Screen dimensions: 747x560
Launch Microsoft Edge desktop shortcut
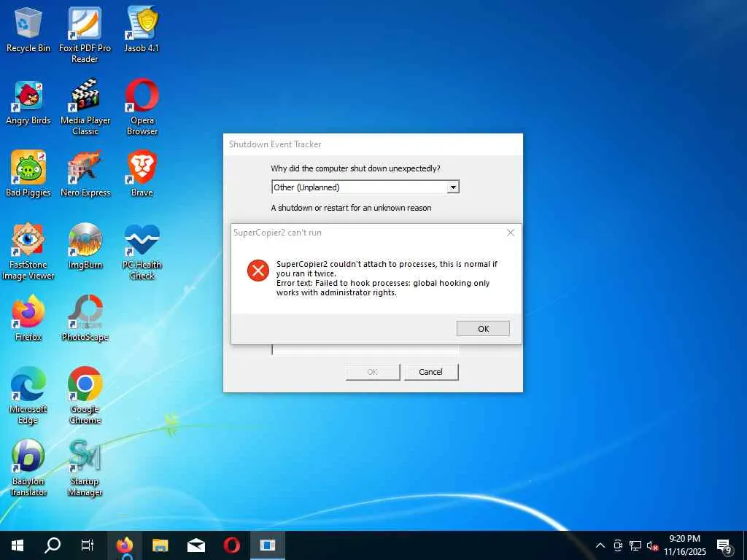coord(28,395)
